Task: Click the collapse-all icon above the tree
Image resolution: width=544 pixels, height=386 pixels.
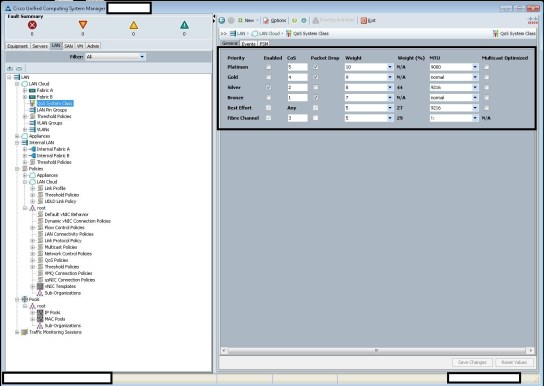Action: click(19, 68)
